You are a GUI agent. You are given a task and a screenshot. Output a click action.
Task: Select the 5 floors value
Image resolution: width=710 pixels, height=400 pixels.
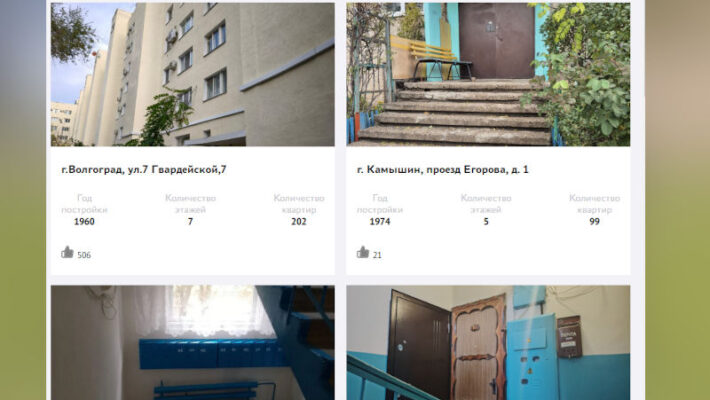tap(486, 222)
